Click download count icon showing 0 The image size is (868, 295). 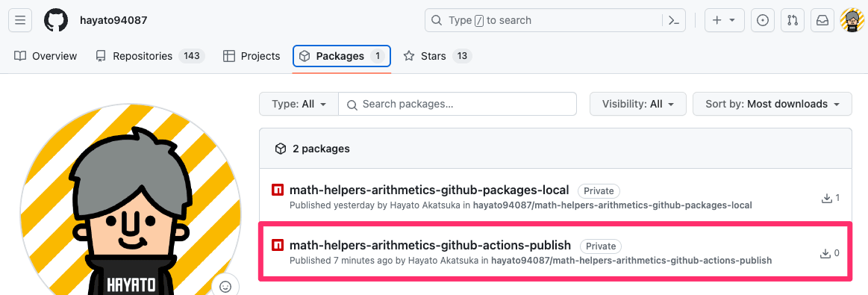pyautogui.click(x=825, y=253)
